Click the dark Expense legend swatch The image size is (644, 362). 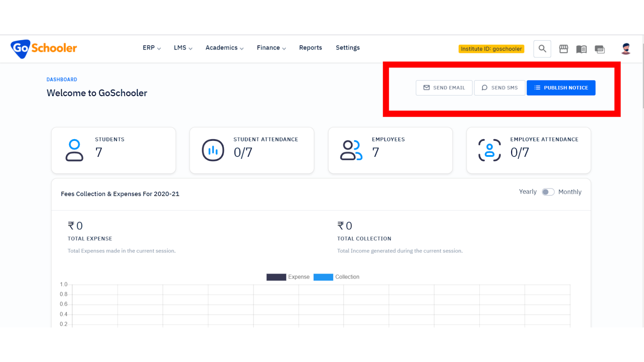tap(276, 277)
